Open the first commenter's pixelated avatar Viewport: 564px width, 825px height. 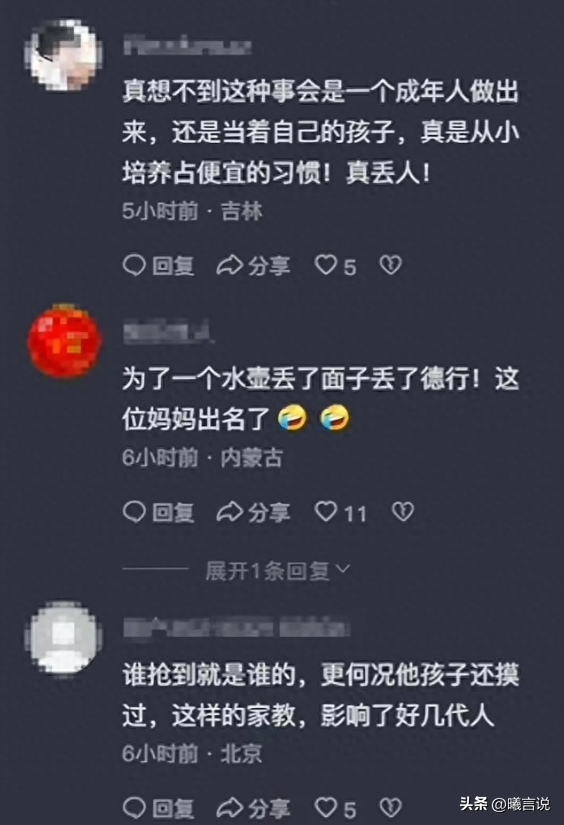(64, 55)
